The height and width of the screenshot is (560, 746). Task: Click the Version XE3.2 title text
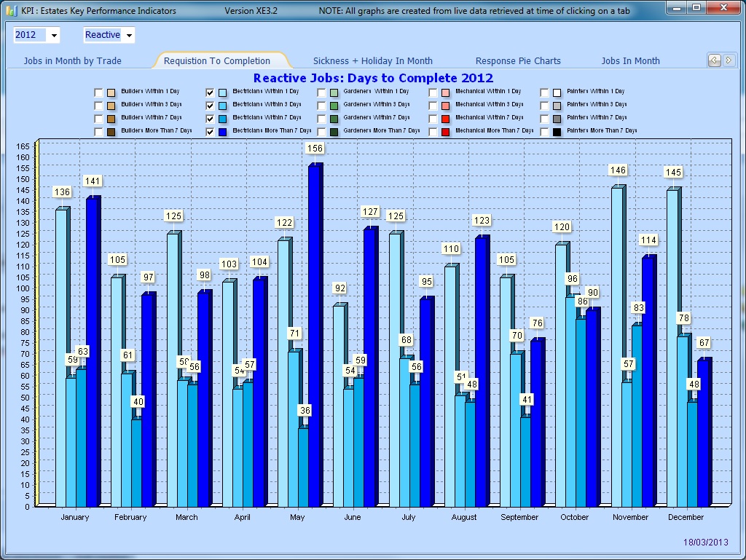point(251,10)
